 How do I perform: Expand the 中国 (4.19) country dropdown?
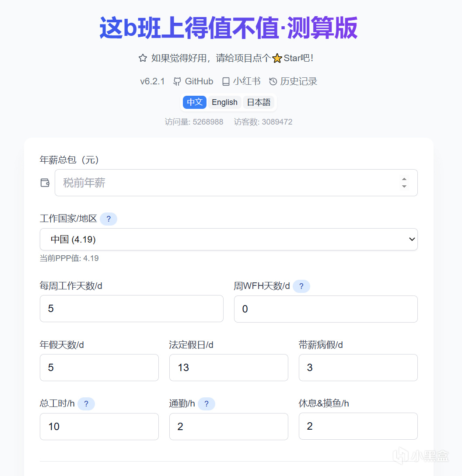coord(228,239)
